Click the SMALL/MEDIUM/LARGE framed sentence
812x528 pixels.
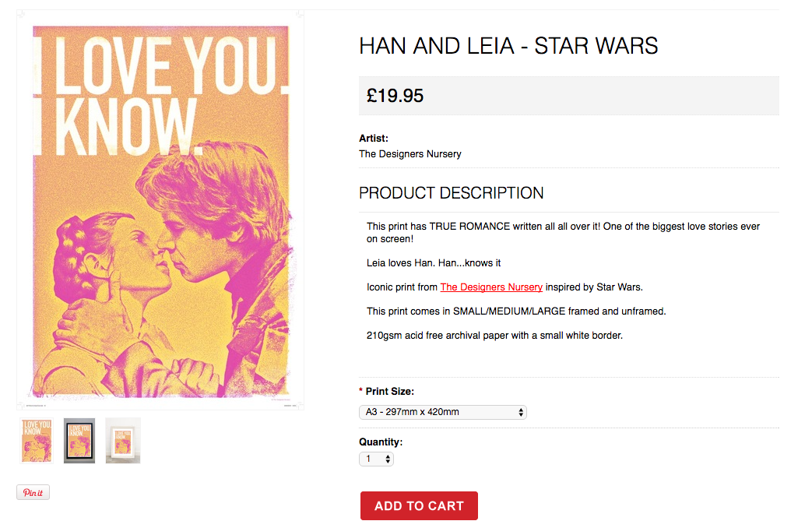[x=516, y=312]
